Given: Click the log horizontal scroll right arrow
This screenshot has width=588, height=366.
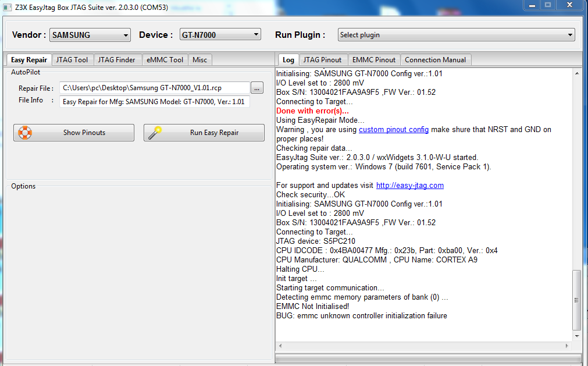Looking at the screenshot, I should tap(567, 346).
